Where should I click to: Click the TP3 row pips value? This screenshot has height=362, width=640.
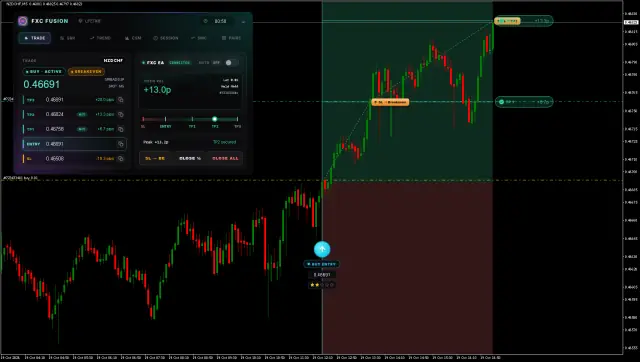[x=104, y=100]
